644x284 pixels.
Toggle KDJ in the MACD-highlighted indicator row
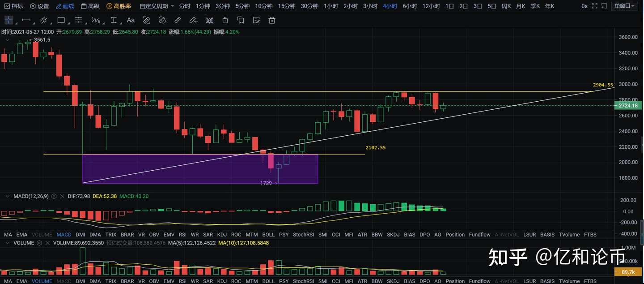[x=222, y=234]
